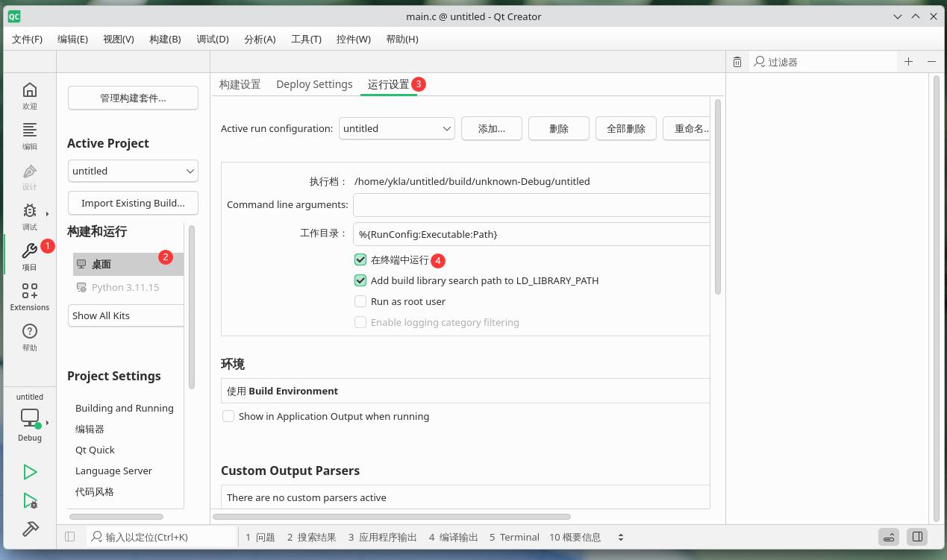Click Command line arguments field
947x560 pixels.
531,204
